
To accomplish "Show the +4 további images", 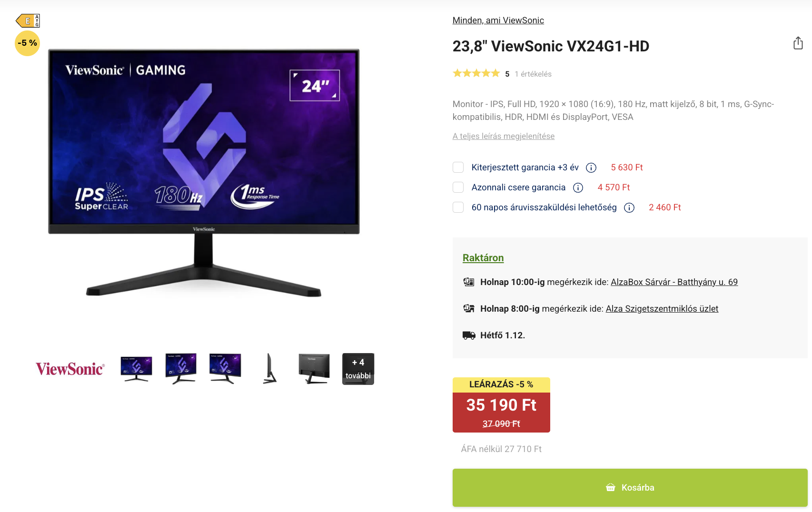I will click(x=358, y=369).
